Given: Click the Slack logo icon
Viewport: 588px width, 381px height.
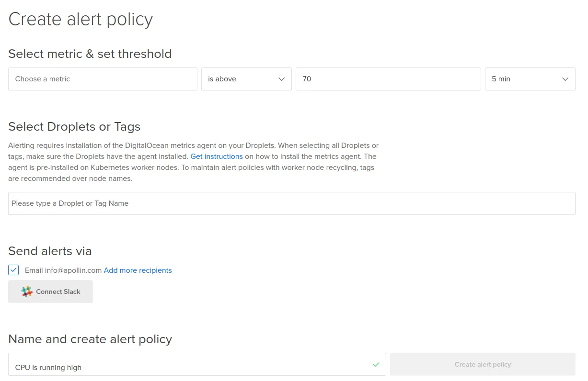Looking at the screenshot, I should click(27, 291).
